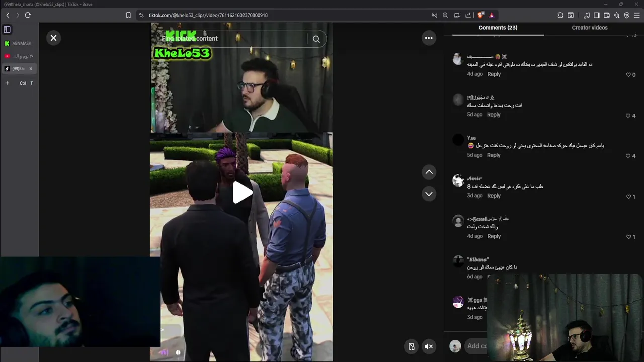Viewport: 644px width, 362px height.
Task: Reply to the first 4d ago comment
Action: (494, 74)
